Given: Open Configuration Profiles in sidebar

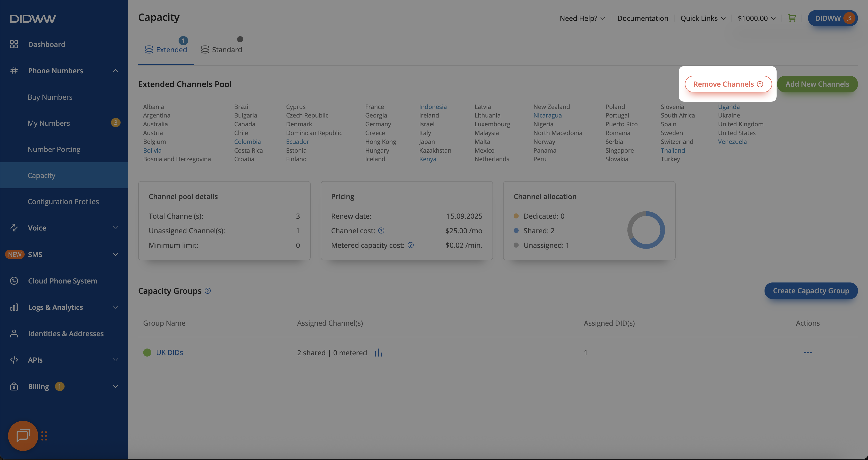Looking at the screenshot, I should (x=63, y=201).
